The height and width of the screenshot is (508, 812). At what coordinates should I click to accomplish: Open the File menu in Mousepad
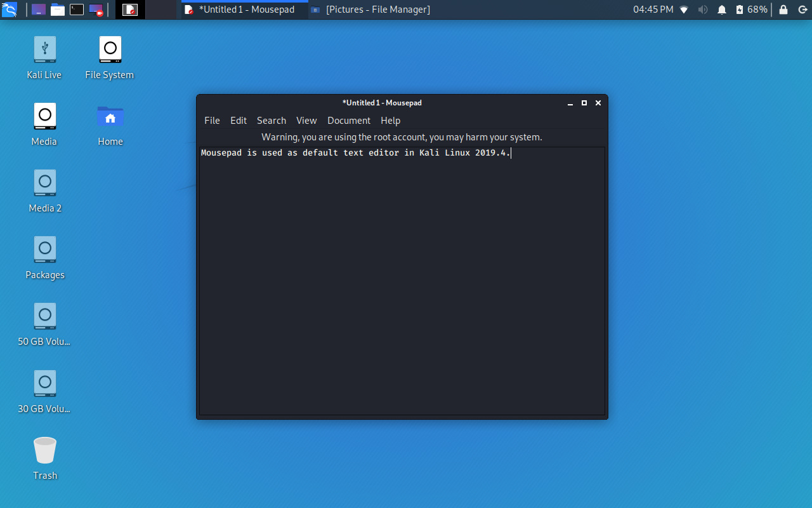point(212,120)
